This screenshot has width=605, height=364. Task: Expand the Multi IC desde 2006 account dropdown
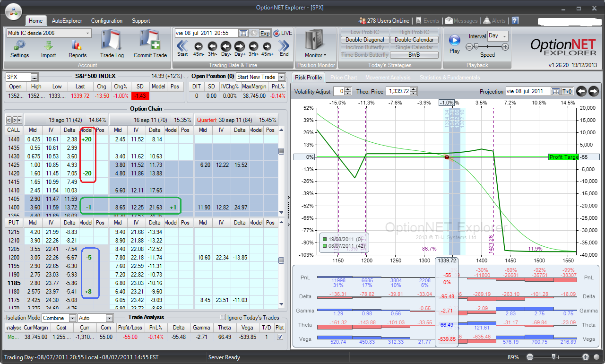[x=88, y=33]
